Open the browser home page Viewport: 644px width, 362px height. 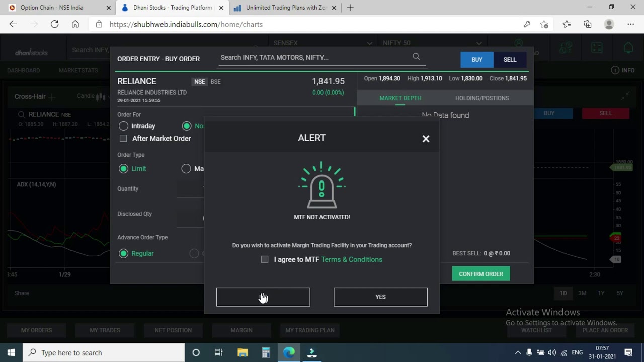pos(75,24)
